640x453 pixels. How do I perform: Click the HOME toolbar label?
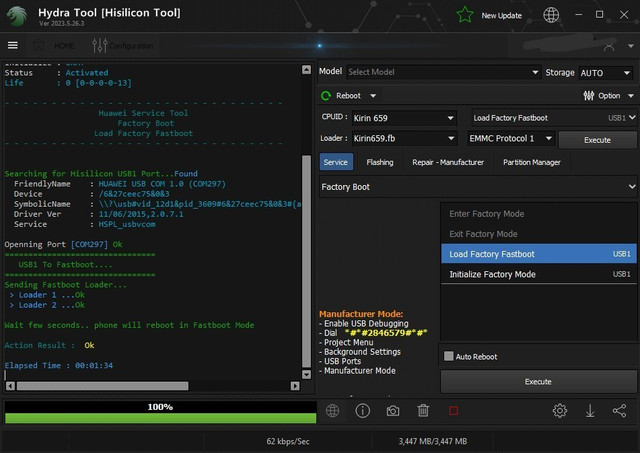pos(64,45)
